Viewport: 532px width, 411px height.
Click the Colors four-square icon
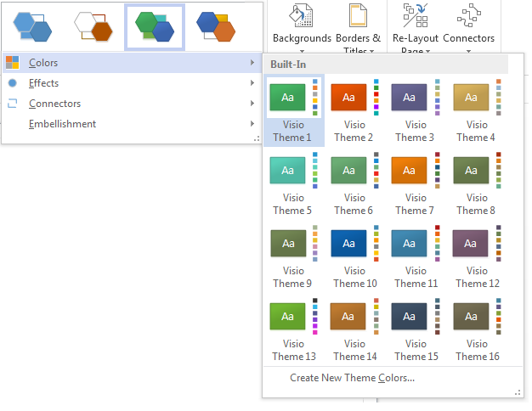click(13, 63)
